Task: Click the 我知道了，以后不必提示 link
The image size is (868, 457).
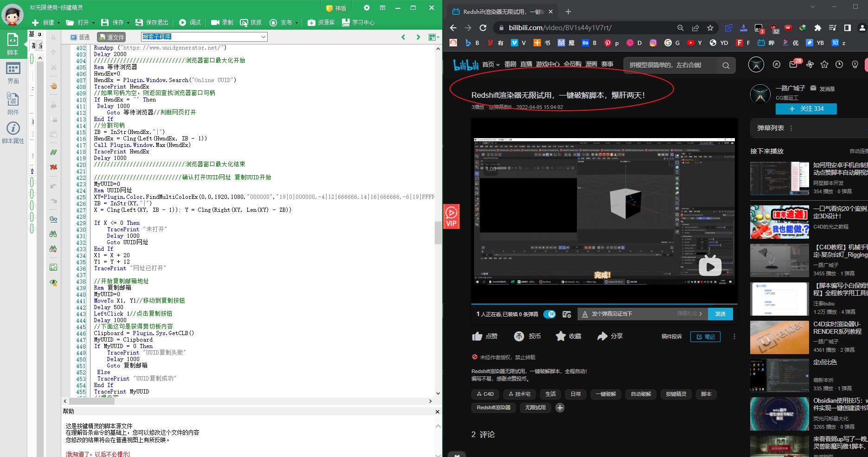Action: click(98, 454)
